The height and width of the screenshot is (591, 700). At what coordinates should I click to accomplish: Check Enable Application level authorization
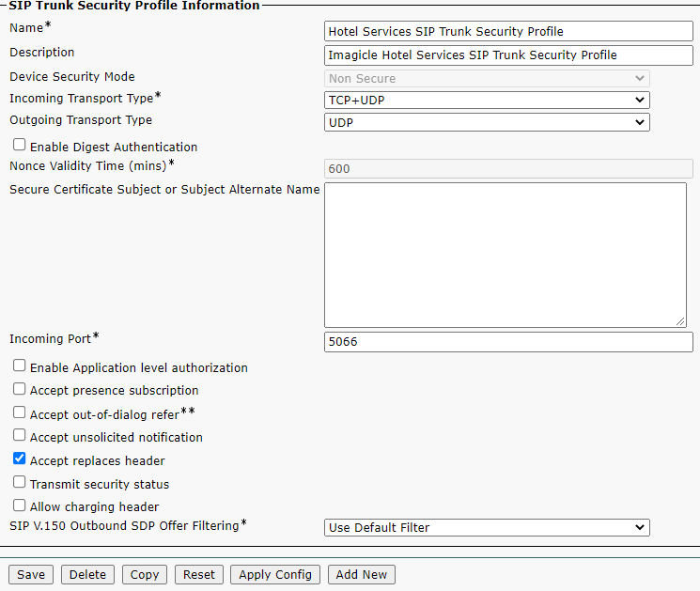pyautogui.click(x=19, y=366)
